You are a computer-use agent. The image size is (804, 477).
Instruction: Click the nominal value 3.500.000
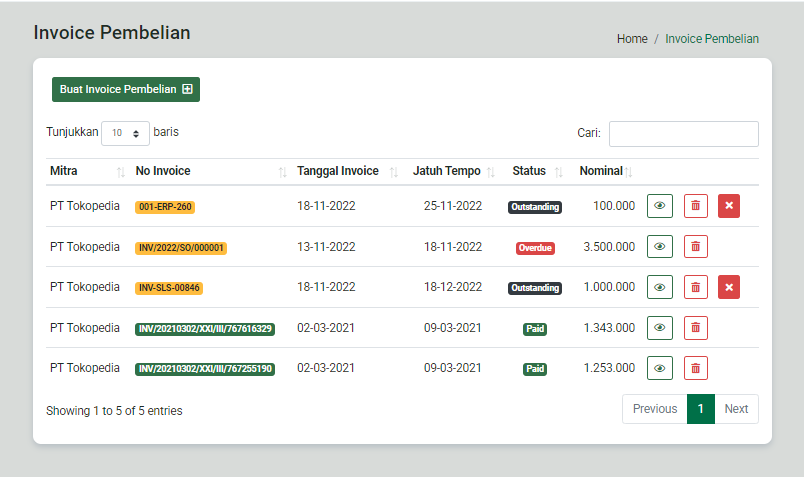click(x=609, y=247)
